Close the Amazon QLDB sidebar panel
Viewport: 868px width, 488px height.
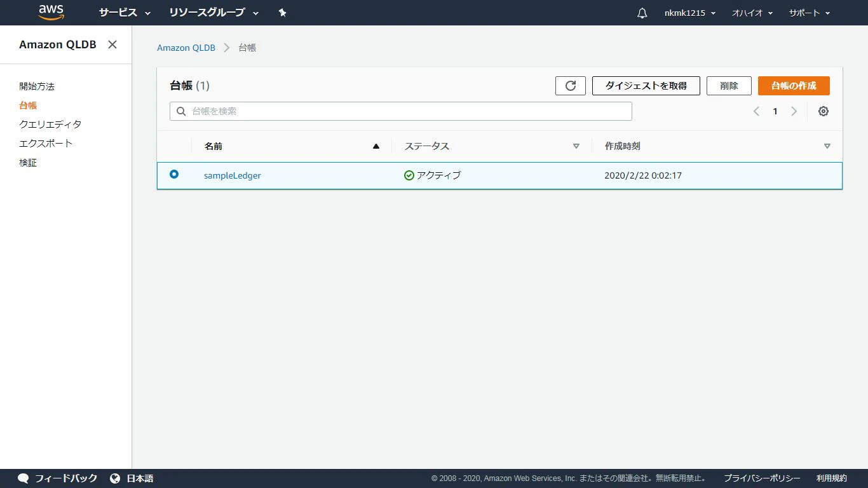coord(112,44)
